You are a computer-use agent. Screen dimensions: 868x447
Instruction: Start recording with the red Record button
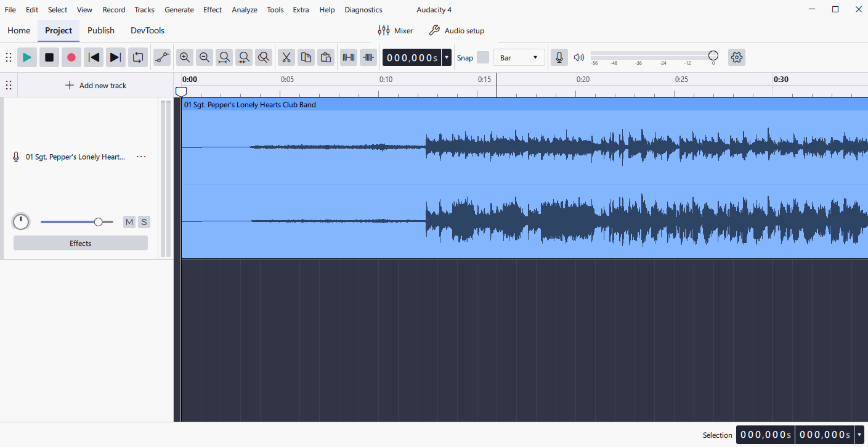click(x=71, y=57)
